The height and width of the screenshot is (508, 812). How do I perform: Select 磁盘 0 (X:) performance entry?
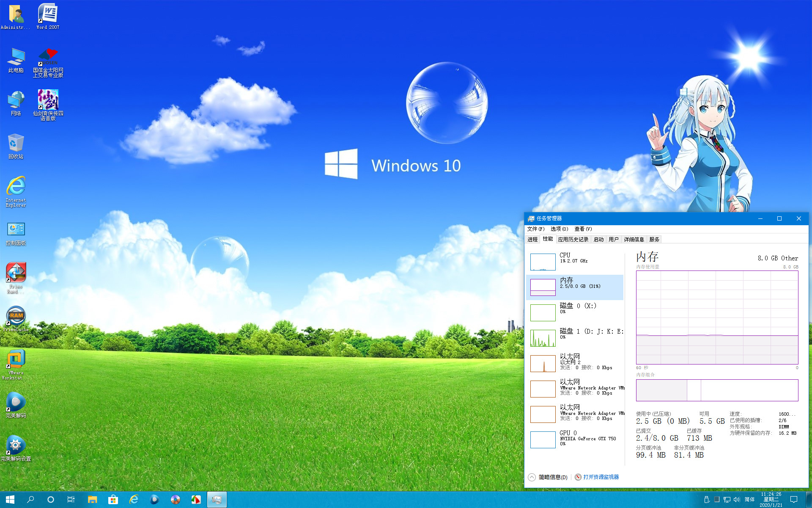click(x=575, y=313)
